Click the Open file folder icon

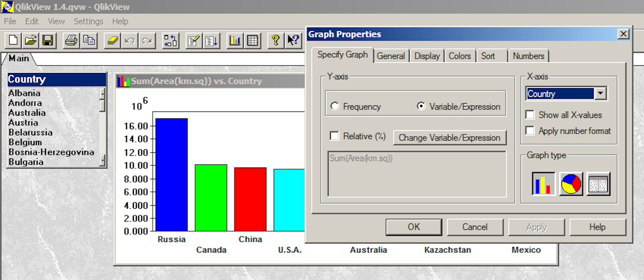[x=31, y=41]
